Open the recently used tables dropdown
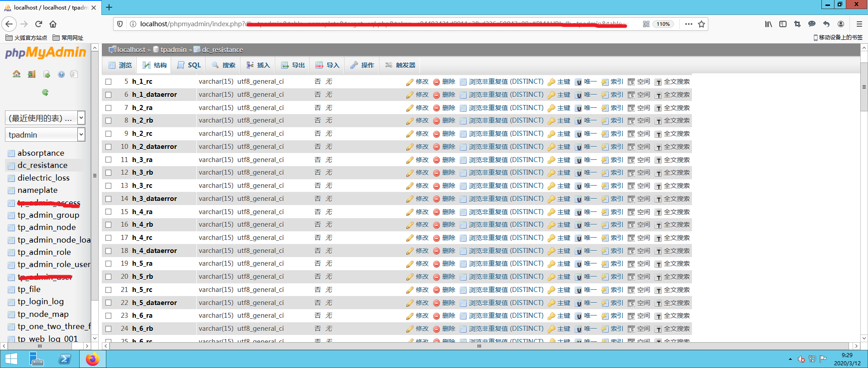Screen dimensions: 868x368 [45, 118]
